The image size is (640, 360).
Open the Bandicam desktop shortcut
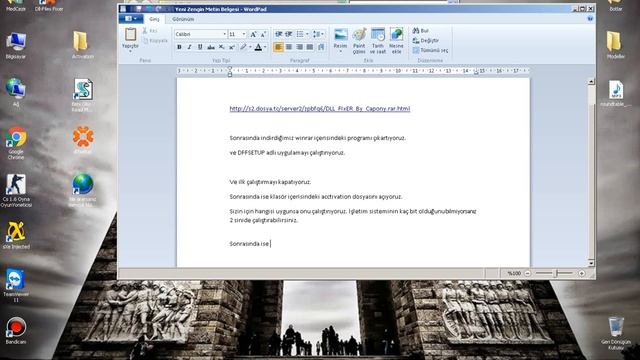point(16,331)
